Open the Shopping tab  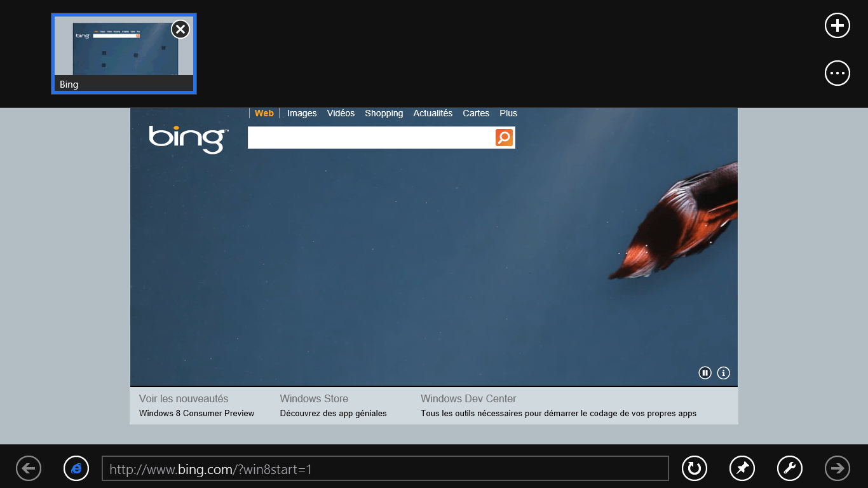384,113
